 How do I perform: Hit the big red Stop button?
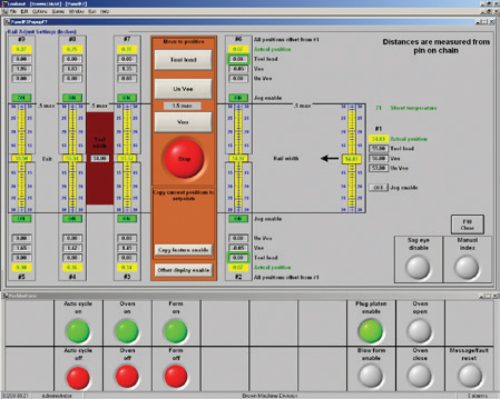pyautogui.click(x=184, y=159)
